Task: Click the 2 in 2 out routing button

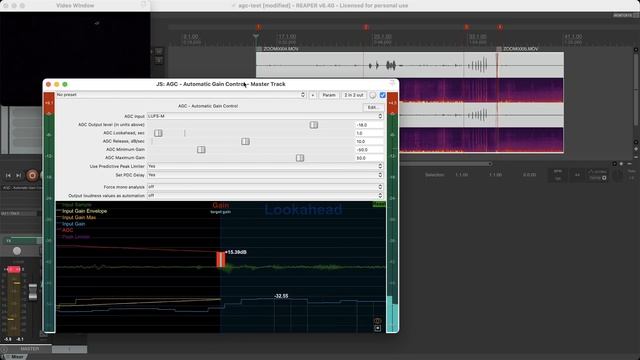Action: coord(353,95)
